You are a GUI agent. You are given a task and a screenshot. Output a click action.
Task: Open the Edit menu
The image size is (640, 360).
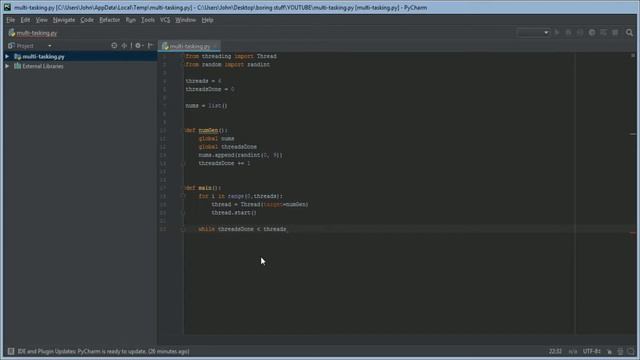(25, 20)
